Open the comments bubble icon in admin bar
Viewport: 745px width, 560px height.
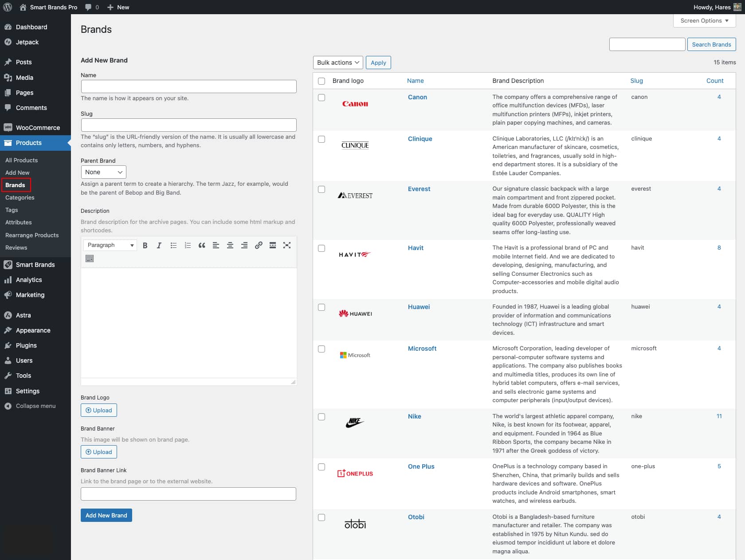[88, 7]
